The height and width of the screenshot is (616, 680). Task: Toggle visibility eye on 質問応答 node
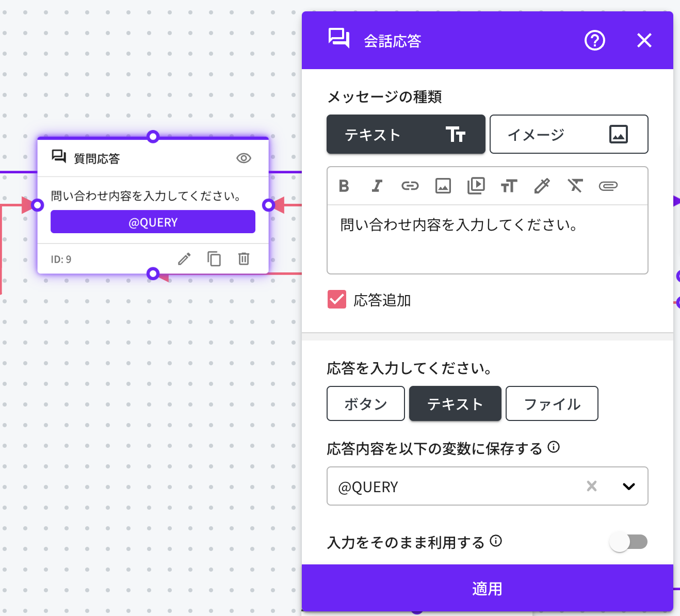(244, 158)
